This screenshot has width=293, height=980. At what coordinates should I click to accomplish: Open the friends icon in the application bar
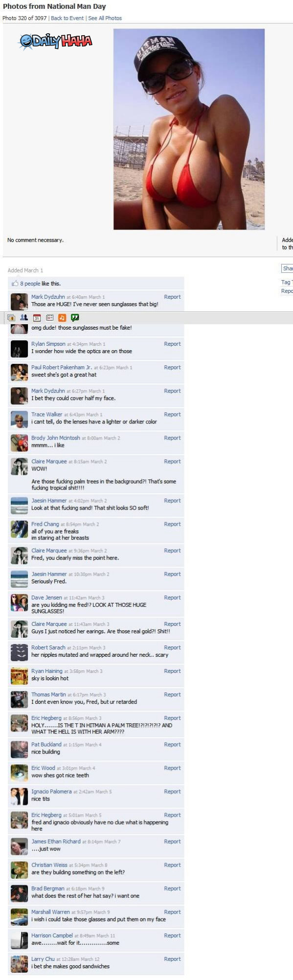point(23,317)
